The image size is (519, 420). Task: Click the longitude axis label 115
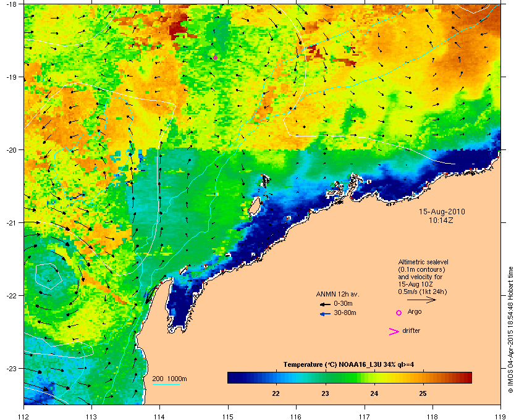coord(228,416)
